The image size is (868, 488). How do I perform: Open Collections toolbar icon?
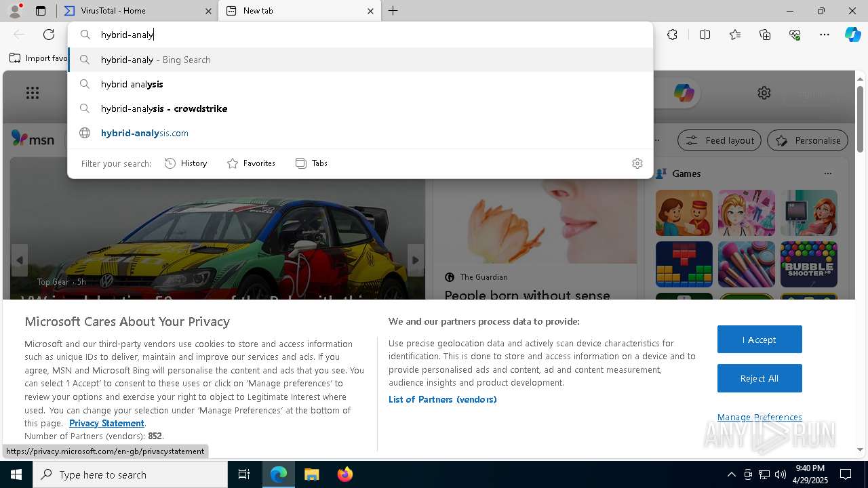(765, 35)
